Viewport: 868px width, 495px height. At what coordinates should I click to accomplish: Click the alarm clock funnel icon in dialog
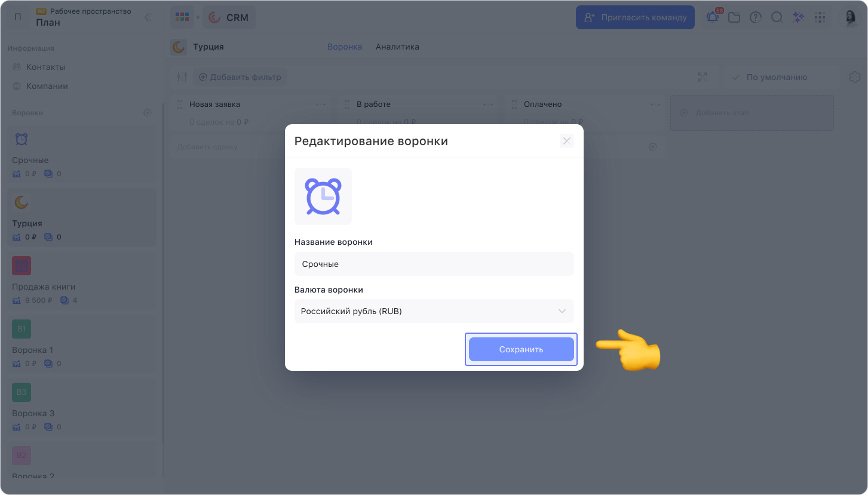[x=323, y=196]
